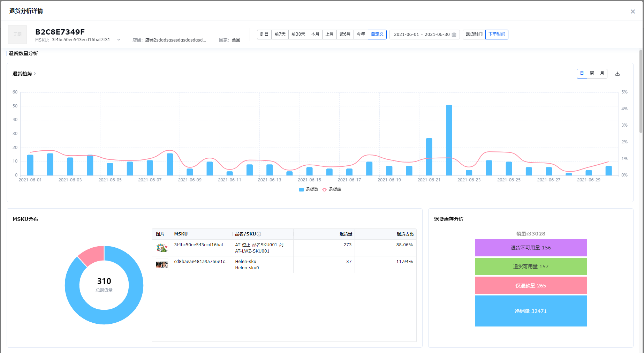Click the 88.06% value
Viewport: 644px width, 353px height.
[x=404, y=245]
